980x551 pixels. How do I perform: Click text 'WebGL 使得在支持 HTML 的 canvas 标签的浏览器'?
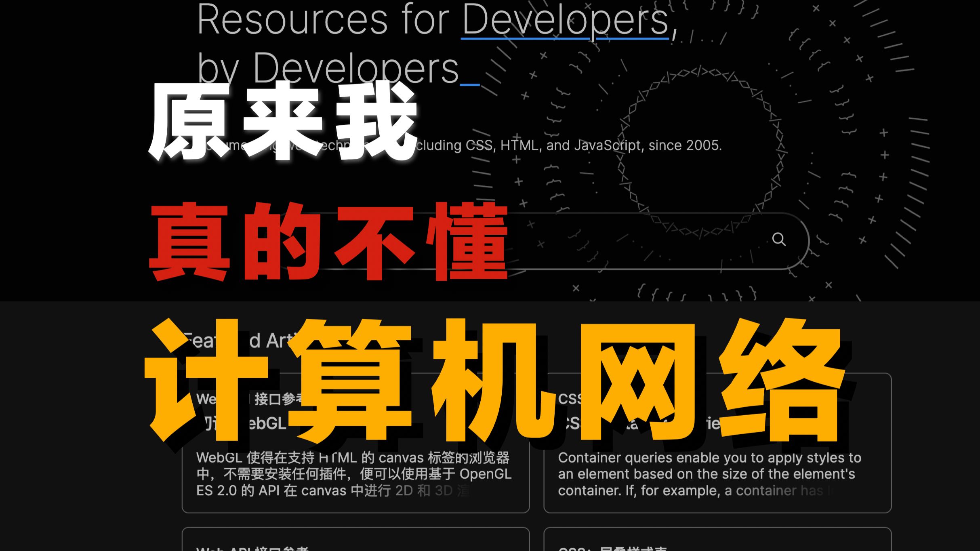(353, 458)
